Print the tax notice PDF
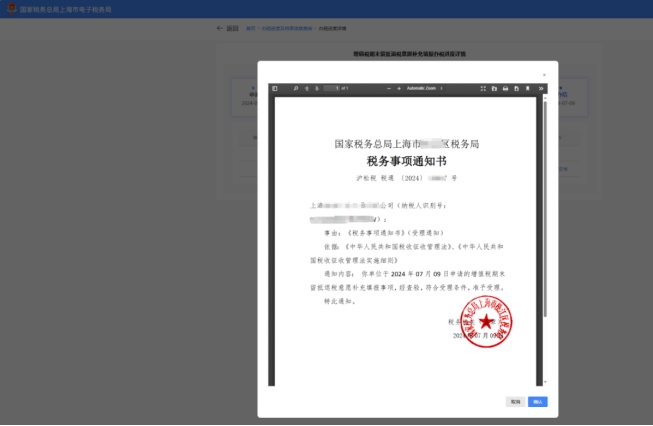653x426 pixels. coord(505,88)
